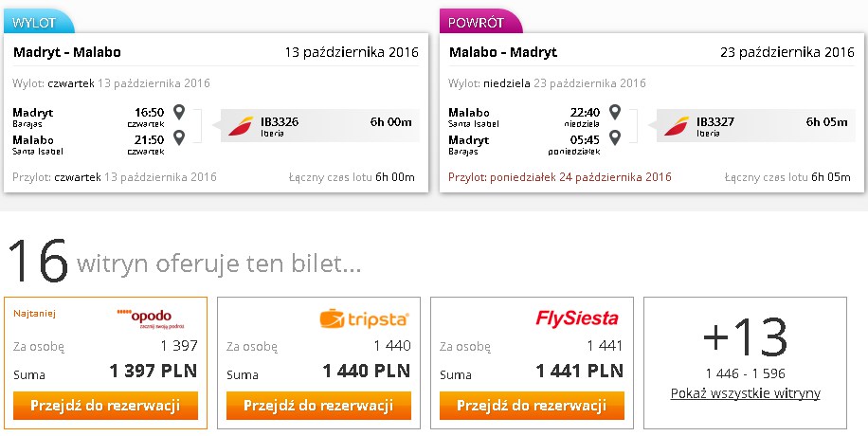
Task: Click the Iberia logo for flight IB3326
Action: (241, 126)
